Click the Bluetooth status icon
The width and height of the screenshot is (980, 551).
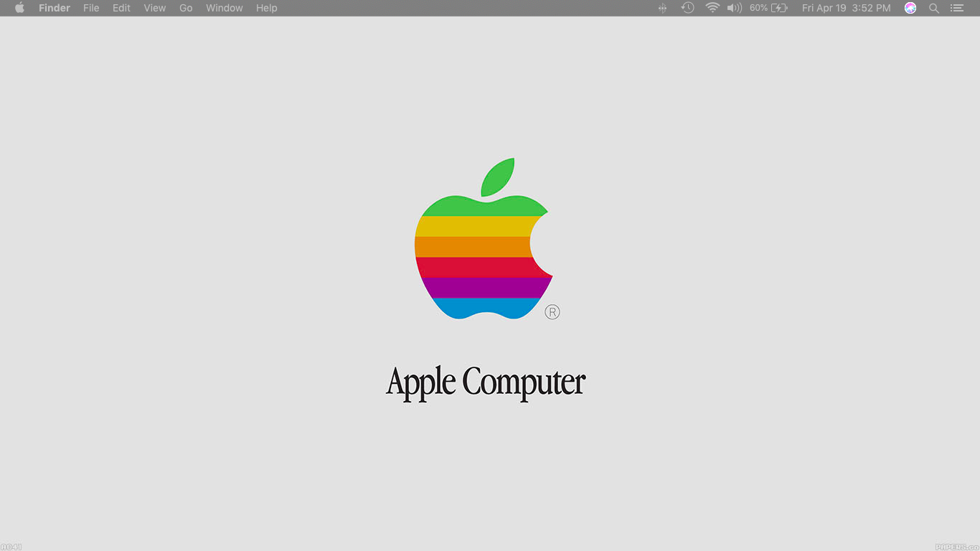pos(662,8)
